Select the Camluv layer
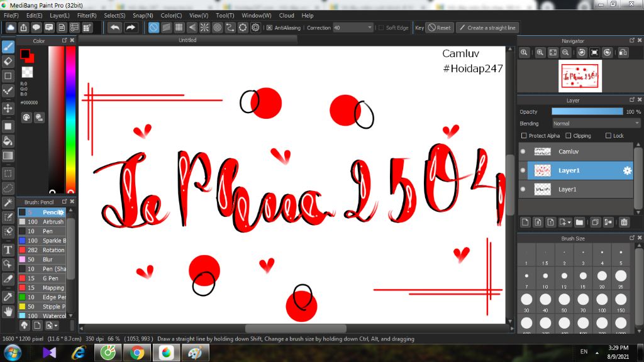The height and width of the screenshot is (362, 644). point(575,151)
